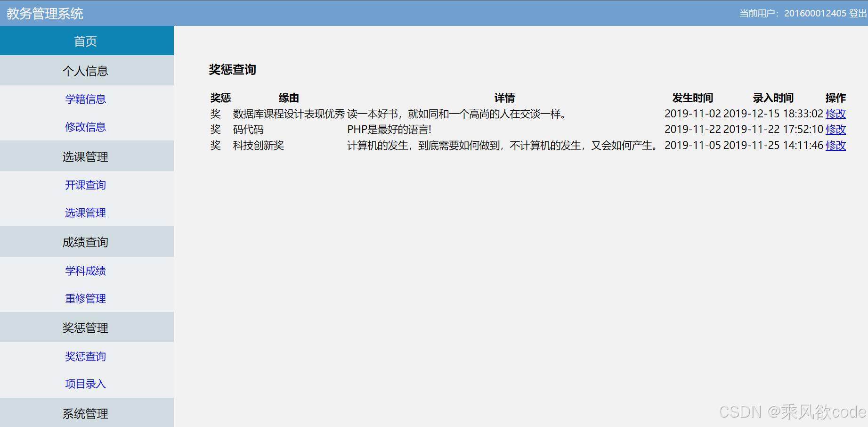Navigate to the 首页 home page
Screen dimensions: 868x427
coord(86,41)
